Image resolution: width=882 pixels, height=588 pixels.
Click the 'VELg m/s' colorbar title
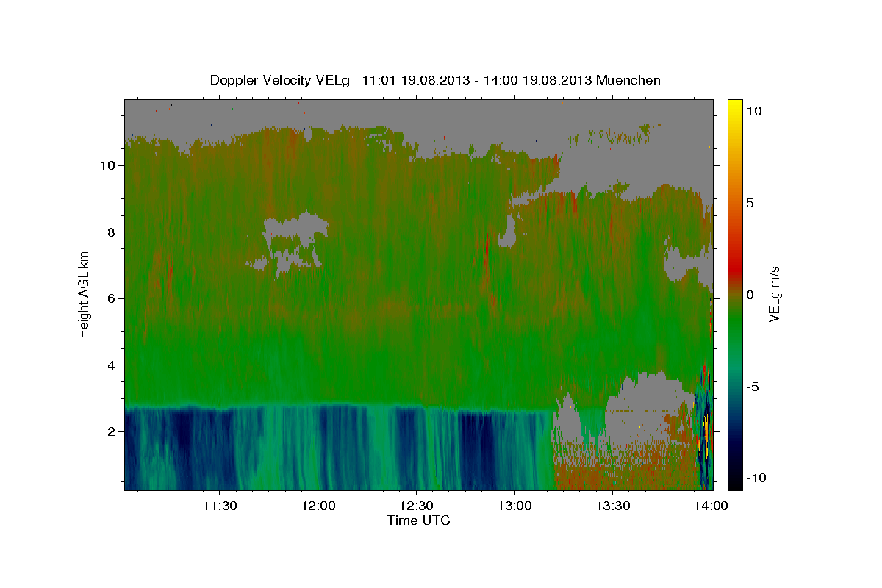click(775, 294)
